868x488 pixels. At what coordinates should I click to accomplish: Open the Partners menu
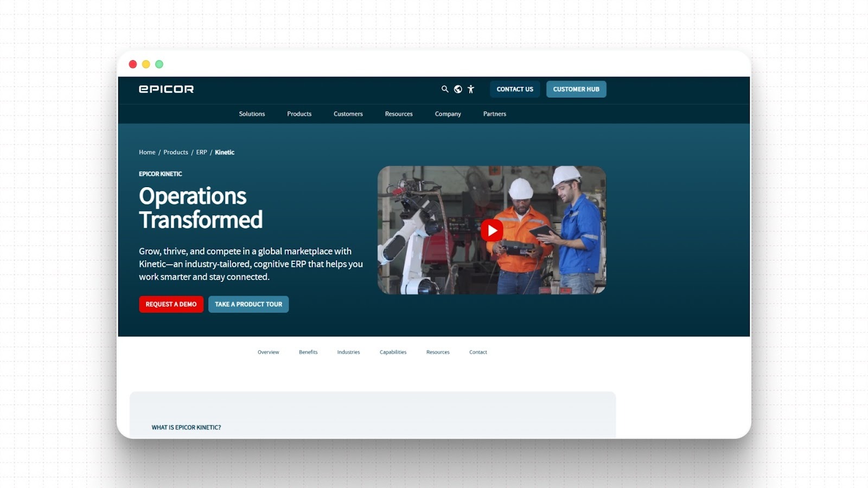pyautogui.click(x=495, y=114)
